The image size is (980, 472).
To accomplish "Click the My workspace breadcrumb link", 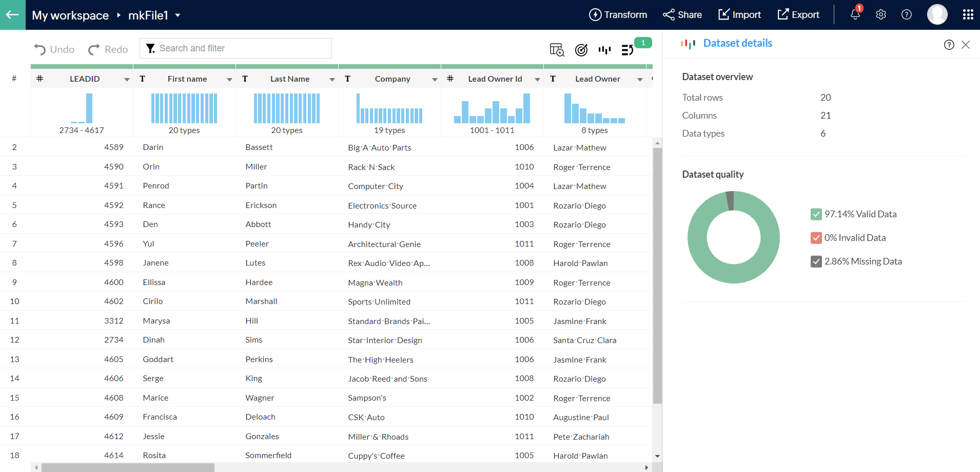I will coord(70,15).
